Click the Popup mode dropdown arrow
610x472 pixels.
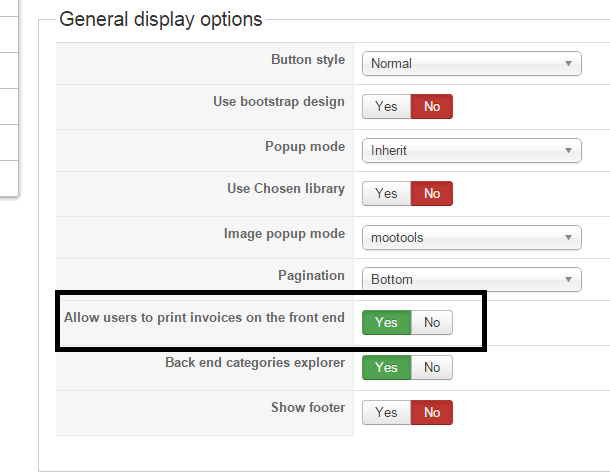coord(568,151)
